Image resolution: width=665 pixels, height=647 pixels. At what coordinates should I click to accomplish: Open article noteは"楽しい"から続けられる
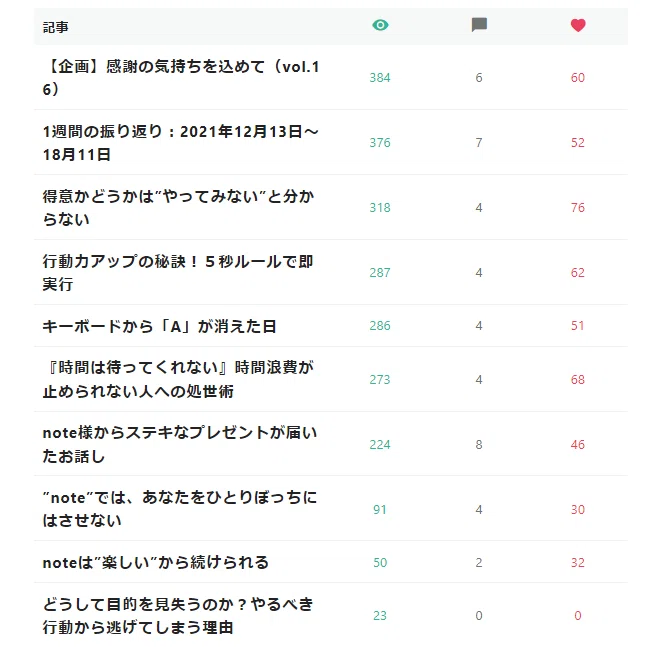(156, 563)
